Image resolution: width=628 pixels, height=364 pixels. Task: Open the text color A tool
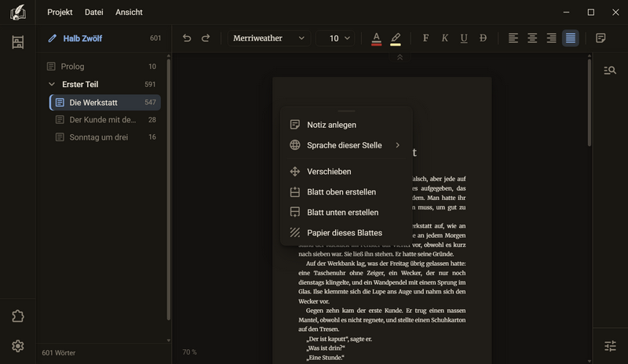376,39
